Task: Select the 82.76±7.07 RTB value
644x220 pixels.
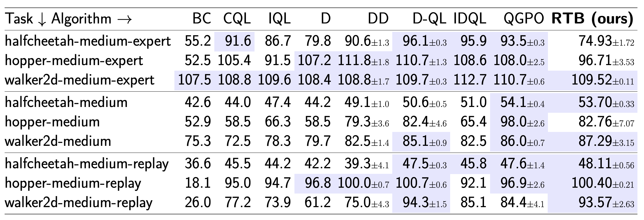Action: pos(606,122)
